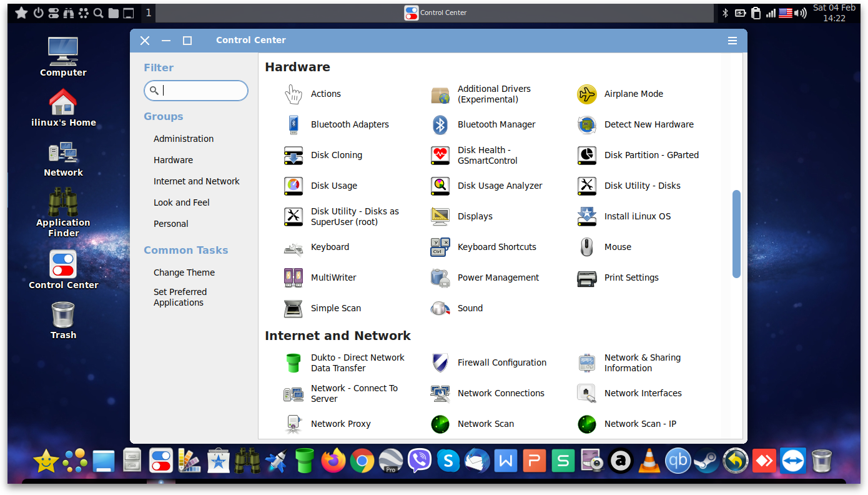Open ilinux's Home desktop icon
The image size is (868, 495).
(x=64, y=107)
